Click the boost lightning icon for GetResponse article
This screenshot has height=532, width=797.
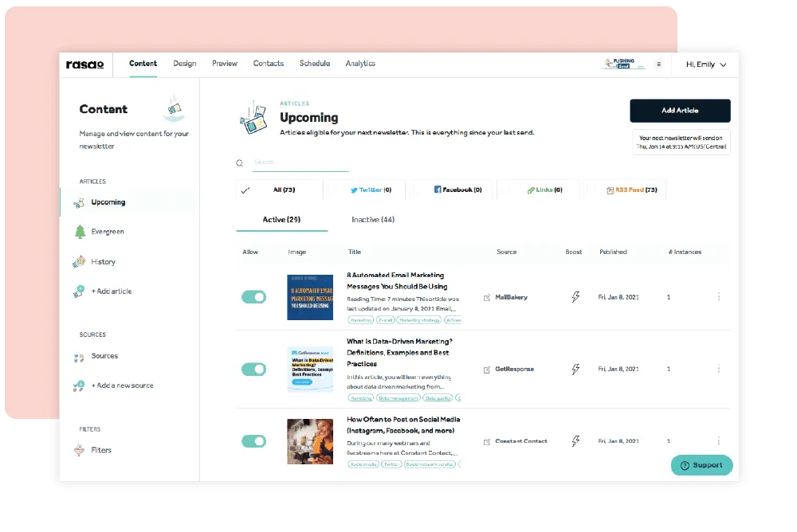(575, 369)
